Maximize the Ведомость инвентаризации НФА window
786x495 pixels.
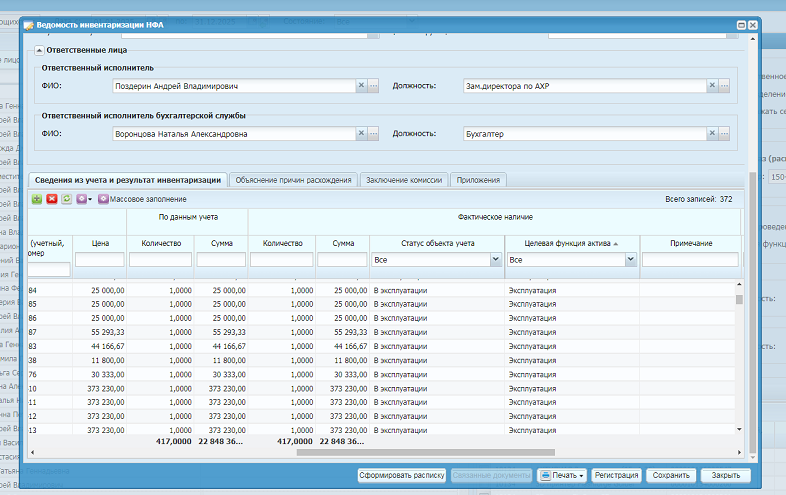(x=741, y=24)
